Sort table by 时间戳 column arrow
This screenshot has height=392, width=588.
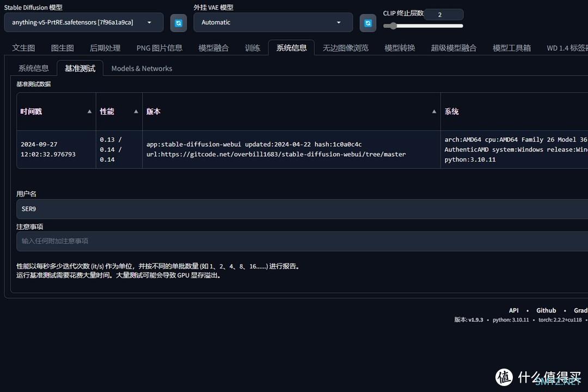[x=89, y=112]
